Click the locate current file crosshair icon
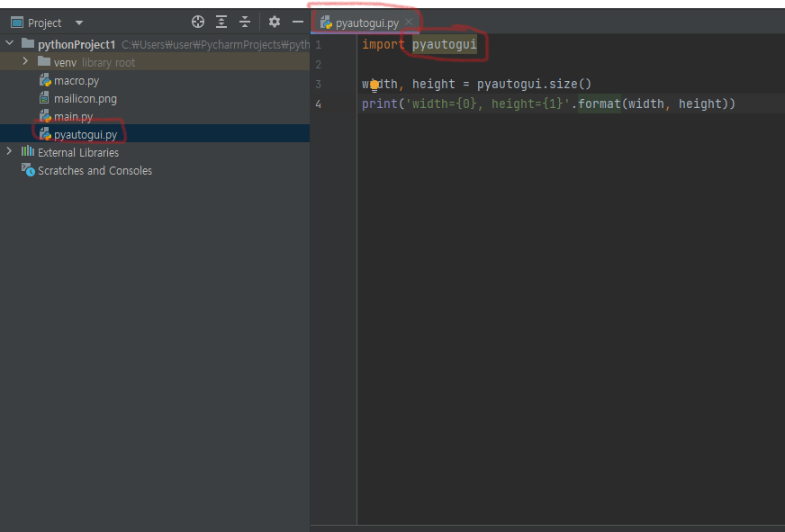 coord(198,22)
